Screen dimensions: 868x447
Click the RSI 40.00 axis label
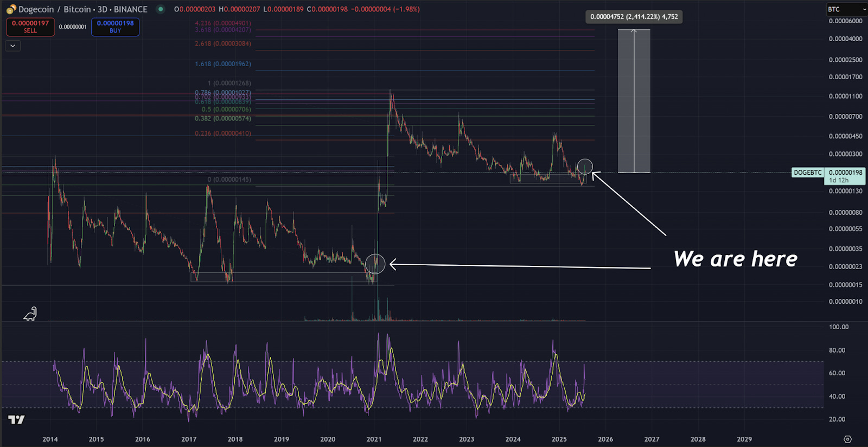pos(837,397)
